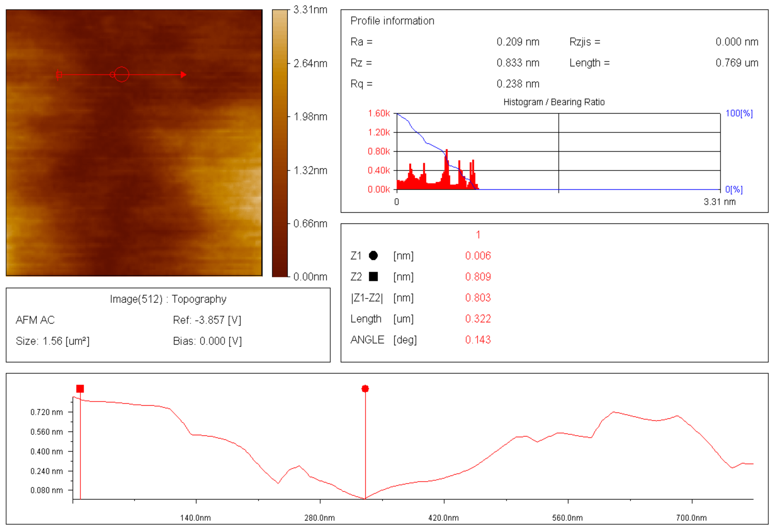Viewport: 776px width, 532px height.
Task: Click the large red circle on topography image
Action: point(122,74)
